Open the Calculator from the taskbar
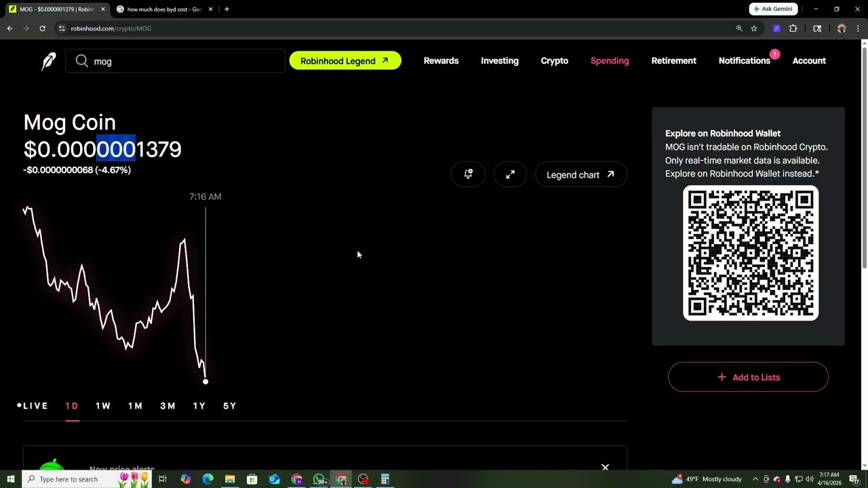The height and width of the screenshot is (488, 868). click(385, 479)
